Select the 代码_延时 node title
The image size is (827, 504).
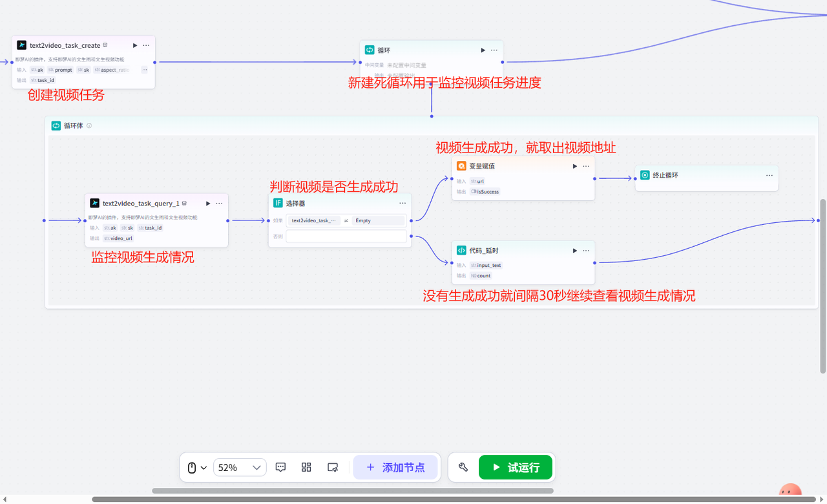484,250
